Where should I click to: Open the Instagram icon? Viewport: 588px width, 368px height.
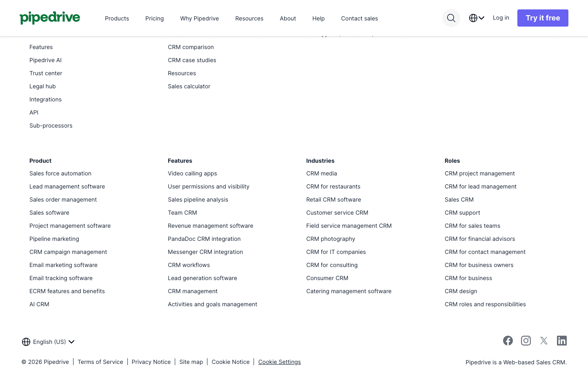[x=526, y=340]
